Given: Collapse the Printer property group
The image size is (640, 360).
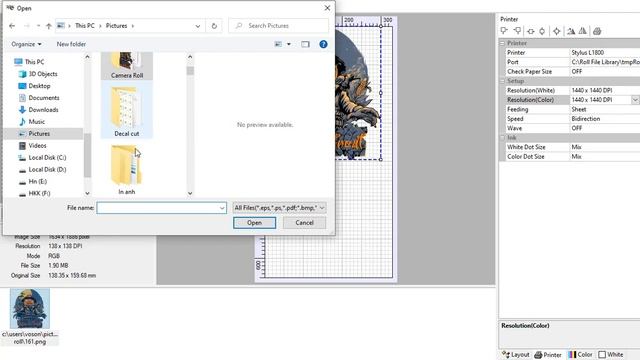Looking at the screenshot, I should (x=502, y=43).
